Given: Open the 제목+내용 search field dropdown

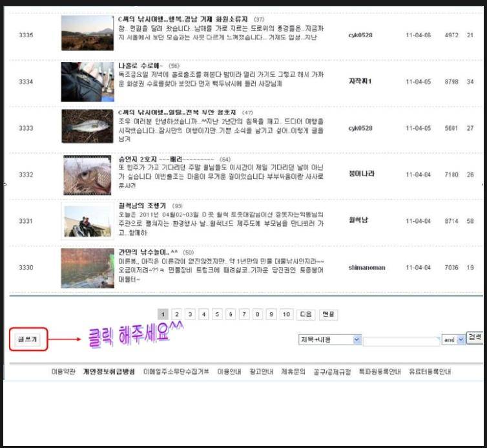Looking at the screenshot, I should click(x=330, y=339).
